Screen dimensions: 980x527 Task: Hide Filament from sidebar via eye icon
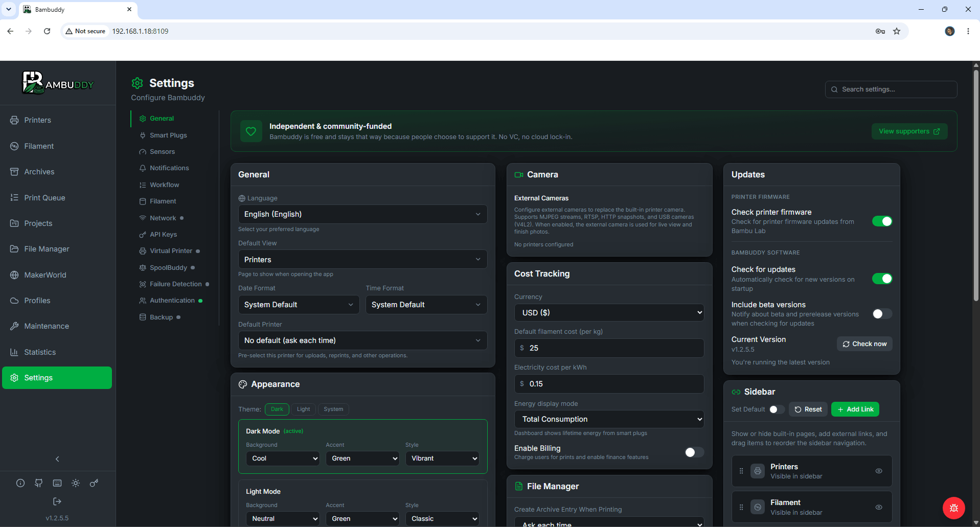pos(879,507)
